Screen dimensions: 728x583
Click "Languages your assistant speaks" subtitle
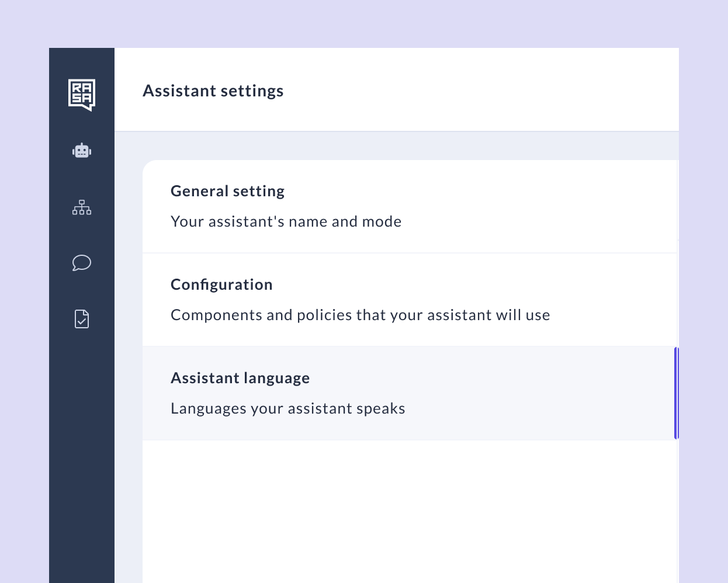(287, 408)
